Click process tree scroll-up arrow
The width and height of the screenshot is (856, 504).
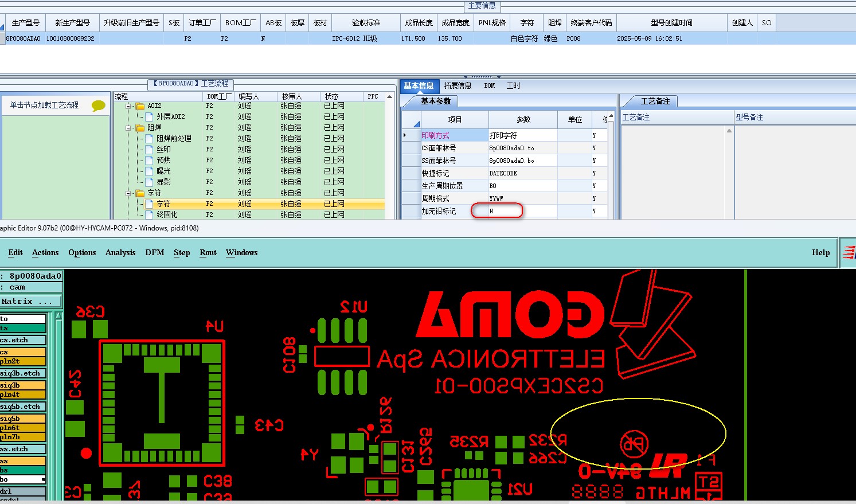click(390, 96)
